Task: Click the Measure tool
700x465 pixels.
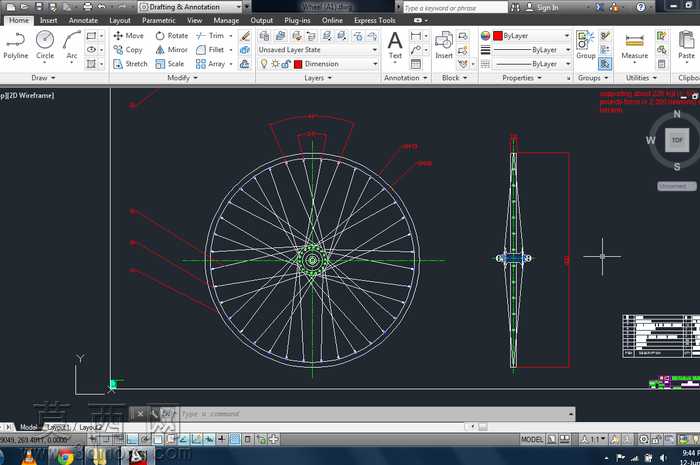Action: (x=634, y=46)
